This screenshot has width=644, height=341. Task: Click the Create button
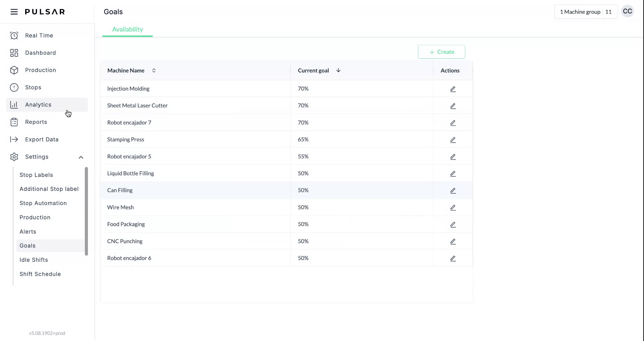click(441, 52)
